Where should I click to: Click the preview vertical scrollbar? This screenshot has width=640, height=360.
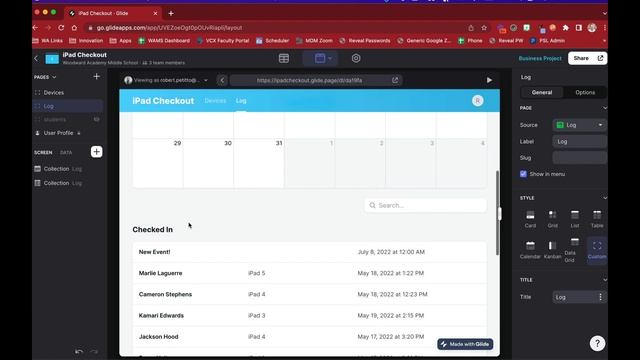click(497, 213)
